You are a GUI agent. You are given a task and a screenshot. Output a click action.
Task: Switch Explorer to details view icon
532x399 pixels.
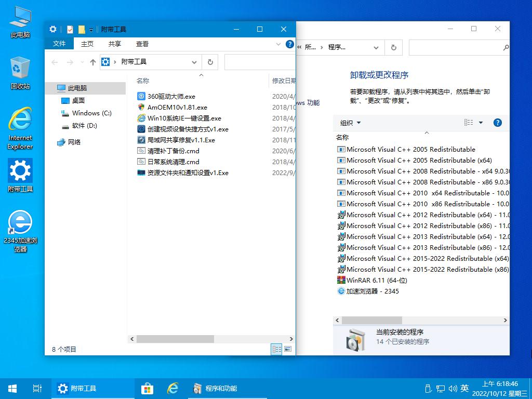pos(276,349)
